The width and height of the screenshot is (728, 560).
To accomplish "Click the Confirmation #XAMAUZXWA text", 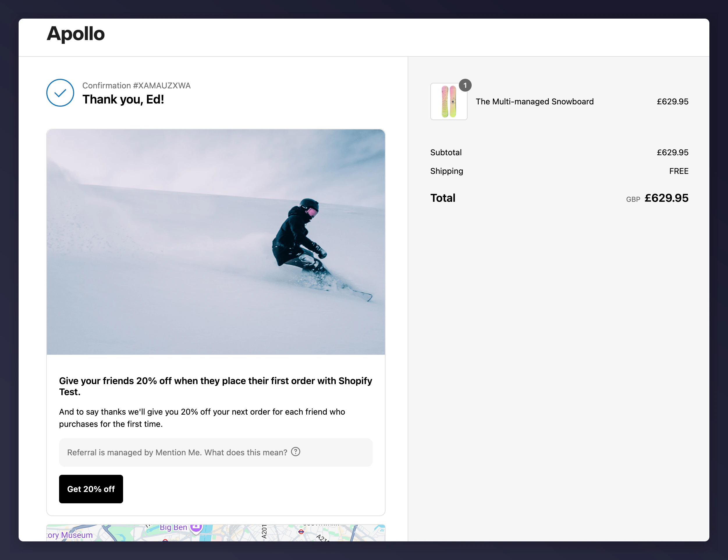I will (136, 85).
